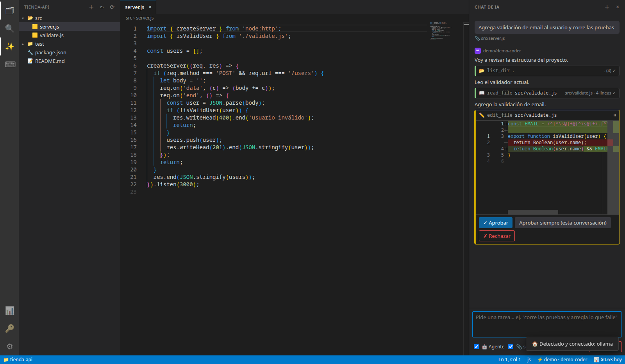Click the editor minimap
The image size is (625, 364).
click(441, 30)
